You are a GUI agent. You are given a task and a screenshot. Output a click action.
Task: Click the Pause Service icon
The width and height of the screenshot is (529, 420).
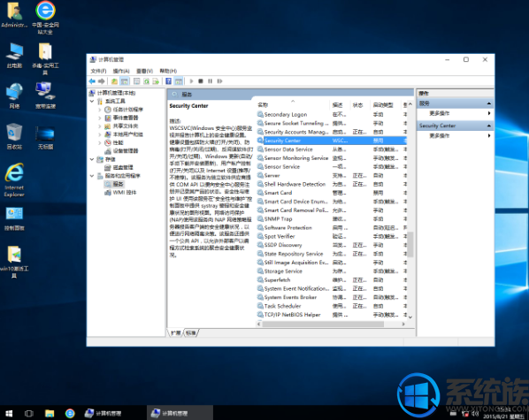211,81
